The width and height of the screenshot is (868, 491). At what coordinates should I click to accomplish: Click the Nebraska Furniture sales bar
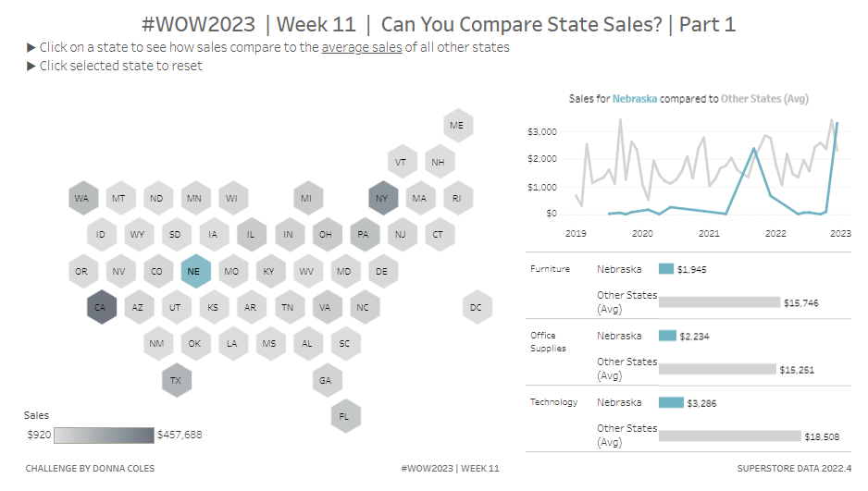(666, 269)
